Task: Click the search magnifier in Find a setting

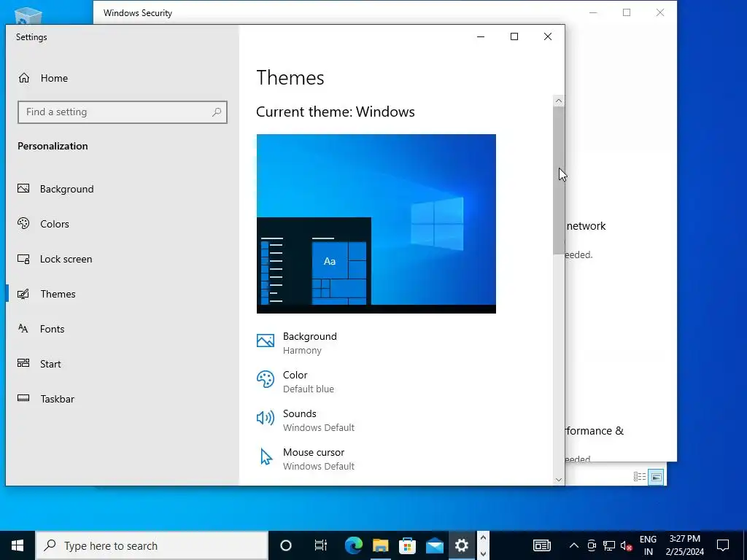Action: pyautogui.click(x=217, y=112)
